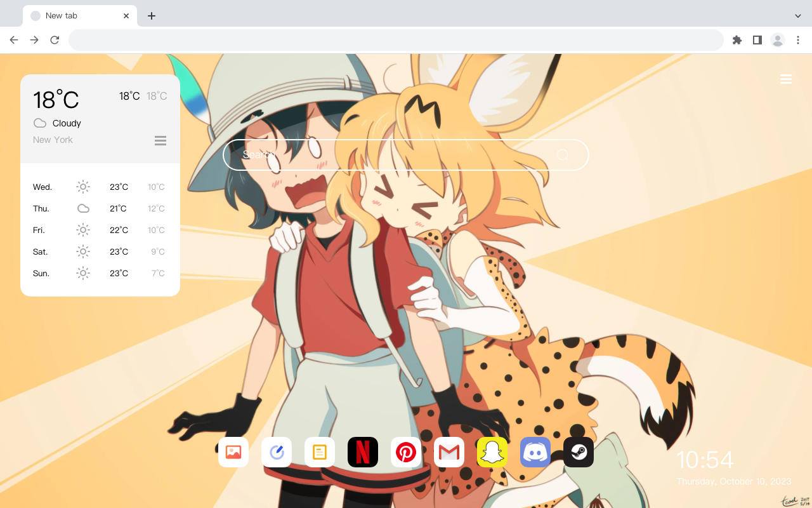Click Thursday's cloud weather icon
812x508 pixels.
(83, 208)
